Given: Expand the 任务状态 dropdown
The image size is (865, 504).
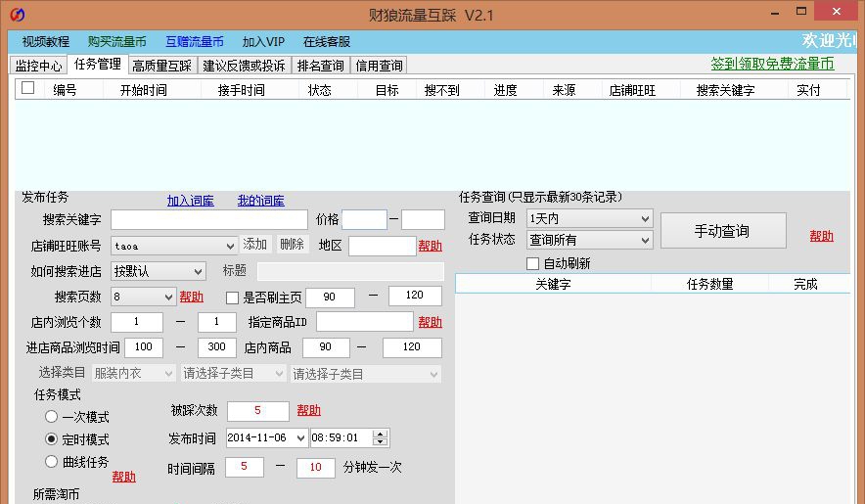Looking at the screenshot, I should [x=645, y=240].
